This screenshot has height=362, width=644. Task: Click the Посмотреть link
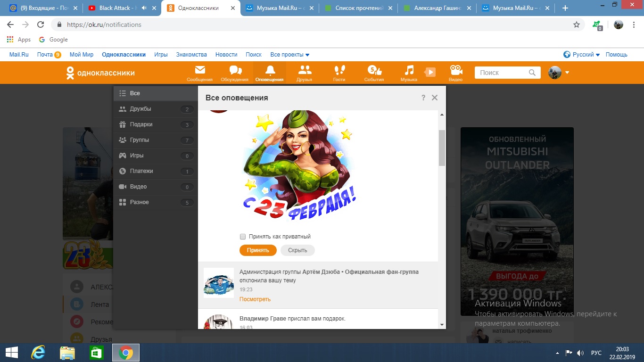[x=255, y=299]
